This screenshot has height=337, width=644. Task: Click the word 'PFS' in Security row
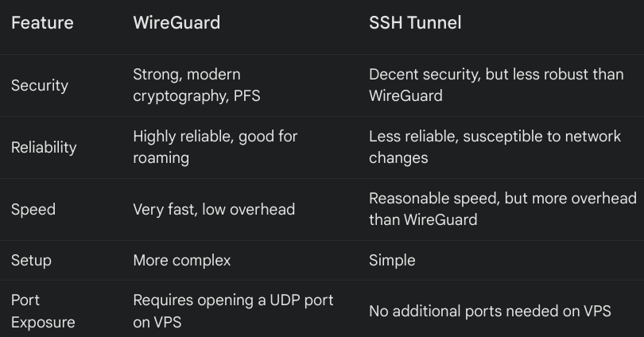click(x=244, y=95)
